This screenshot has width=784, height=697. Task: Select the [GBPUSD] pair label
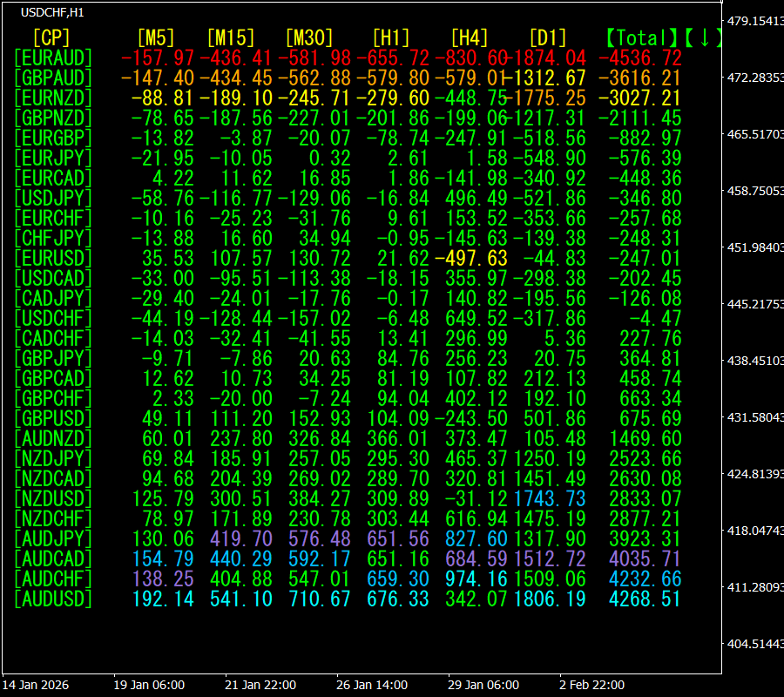click(53, 418)
